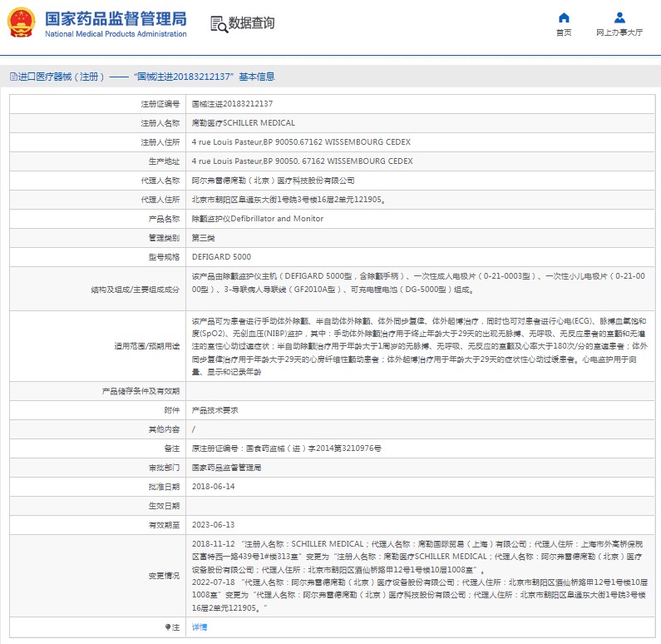Open the 网上办事大厅 user icon
This screenshot has height=644, width=661.
(x=619, y=17)
